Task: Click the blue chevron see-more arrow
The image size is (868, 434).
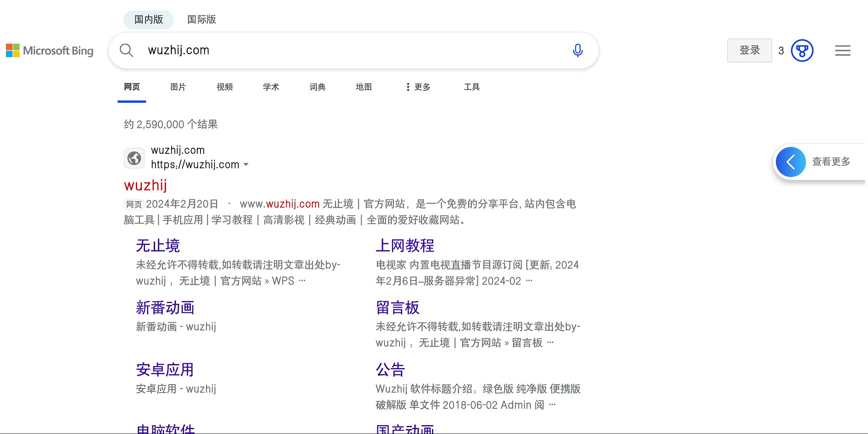Action: tap(790, 162)
